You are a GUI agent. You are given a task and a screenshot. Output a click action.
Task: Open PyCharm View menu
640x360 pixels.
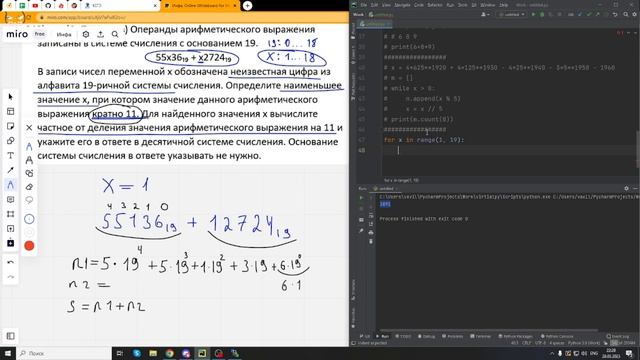[386, 5]
